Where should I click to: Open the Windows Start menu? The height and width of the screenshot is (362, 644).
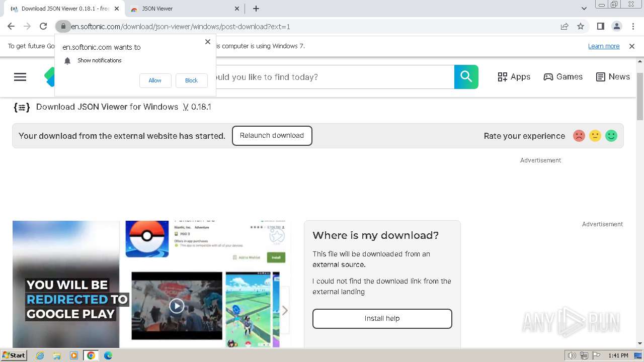pyautogui.click(x=14, y=355)
